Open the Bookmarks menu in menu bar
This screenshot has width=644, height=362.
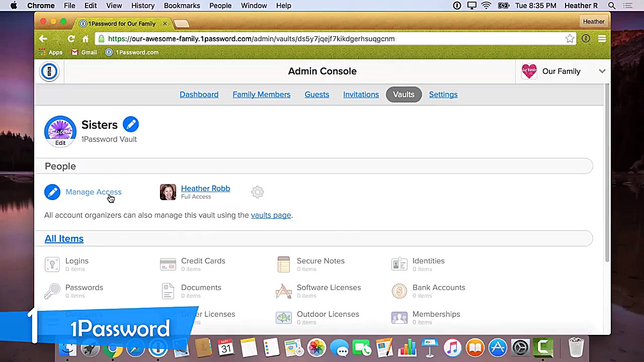(x=182, y=6)
